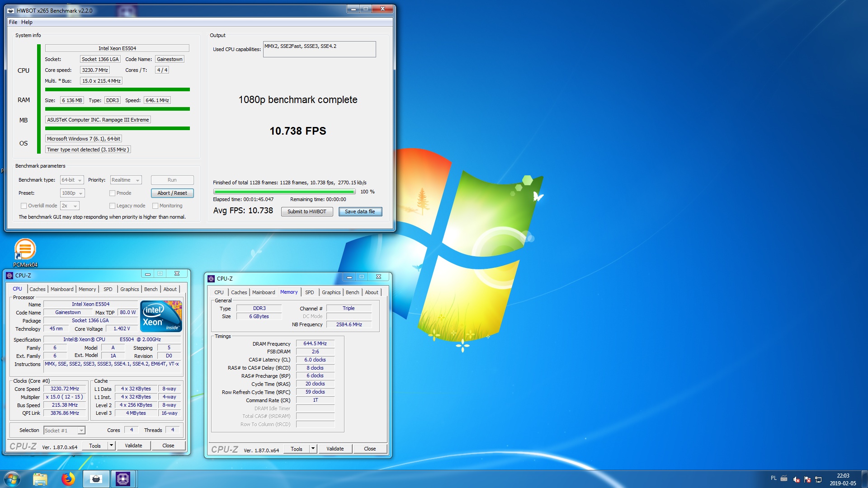Open the File menu in HWBOT

click(x=13, y=22)
